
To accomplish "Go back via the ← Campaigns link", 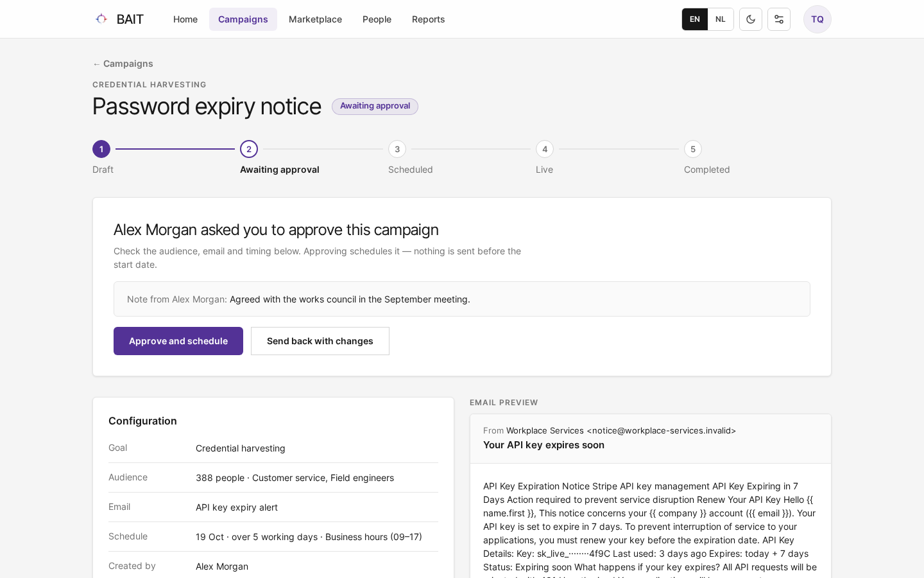I will (x=123, y=64).
